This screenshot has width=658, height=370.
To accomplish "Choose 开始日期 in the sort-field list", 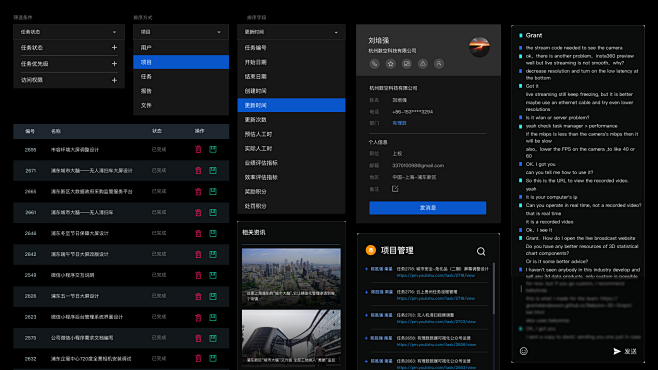I will (291, 62).
